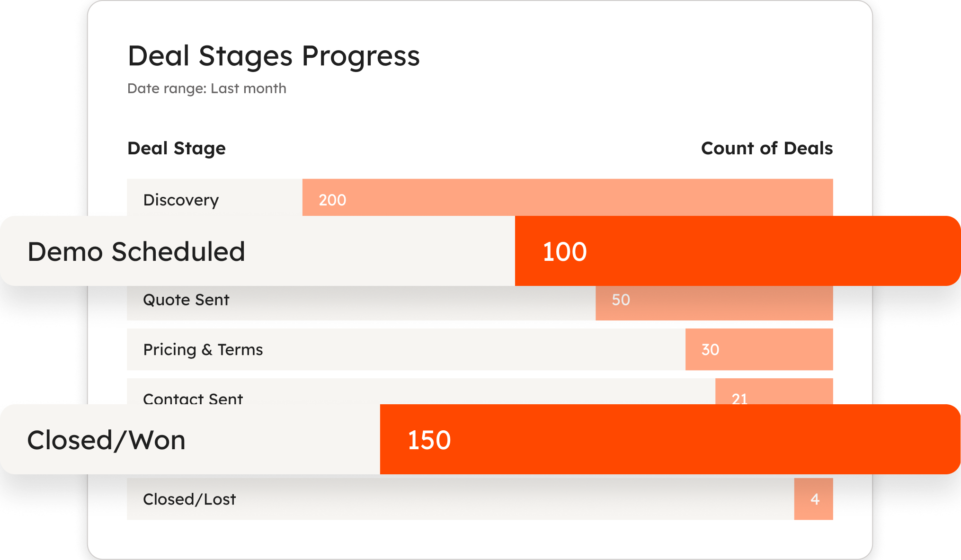
Task: Click the Closed/Won bar showing 150
Action: click(x=670, y=439)
